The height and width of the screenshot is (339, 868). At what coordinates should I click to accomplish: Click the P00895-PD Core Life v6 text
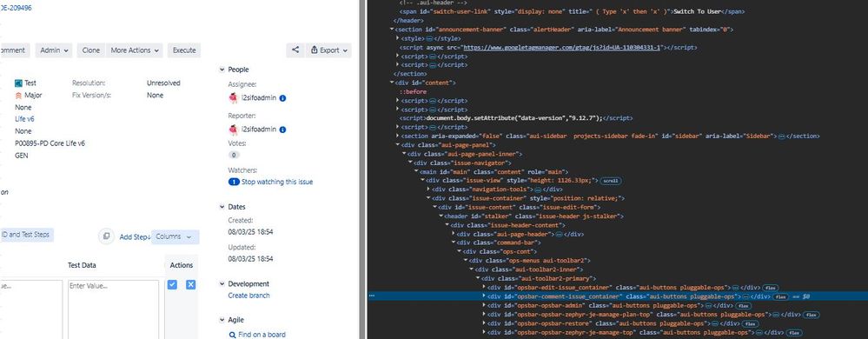pos(50,143)
